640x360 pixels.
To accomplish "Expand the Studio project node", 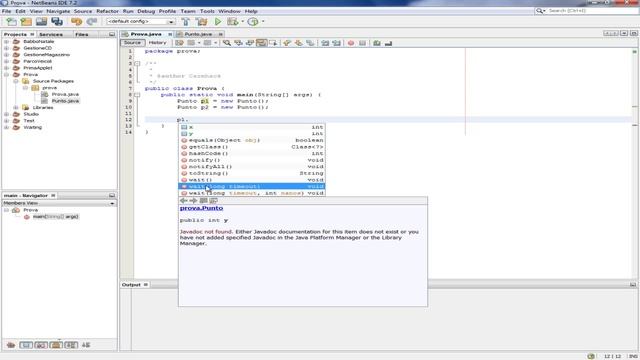I will pos(7,114).
